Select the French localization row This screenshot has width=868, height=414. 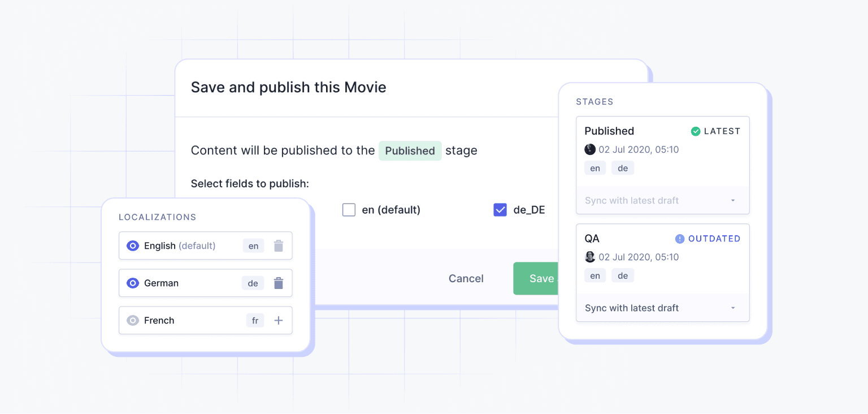(206, 321)
